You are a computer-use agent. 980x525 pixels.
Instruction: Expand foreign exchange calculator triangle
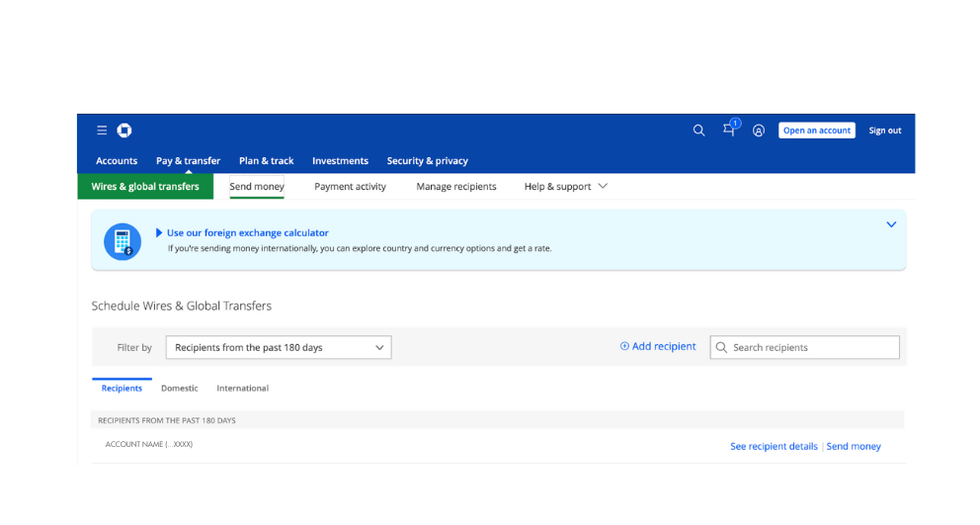[159, 233]
